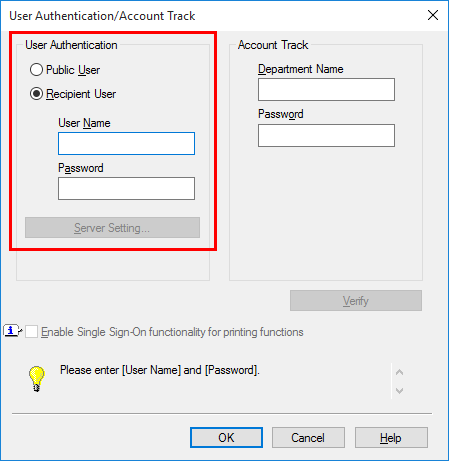Click the message area scroll down arrow
The height and width of the screenshot is (461, 449).
tap(399, 390)
